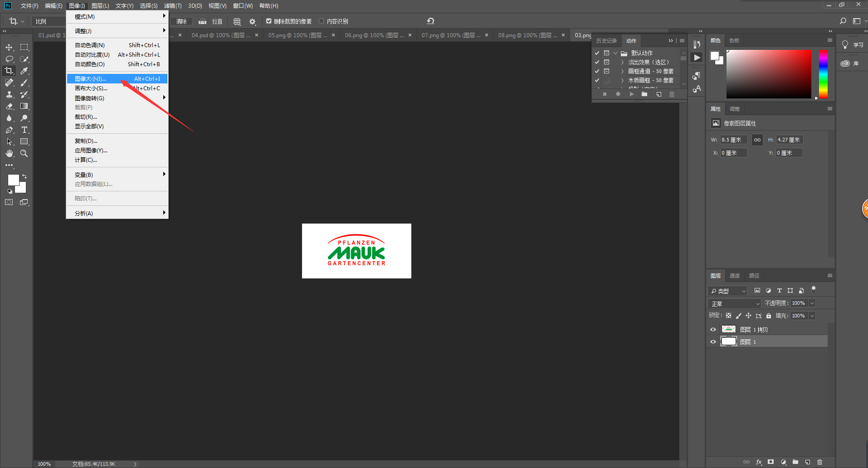Open the crop ratio 比例 dropdown

49,21
